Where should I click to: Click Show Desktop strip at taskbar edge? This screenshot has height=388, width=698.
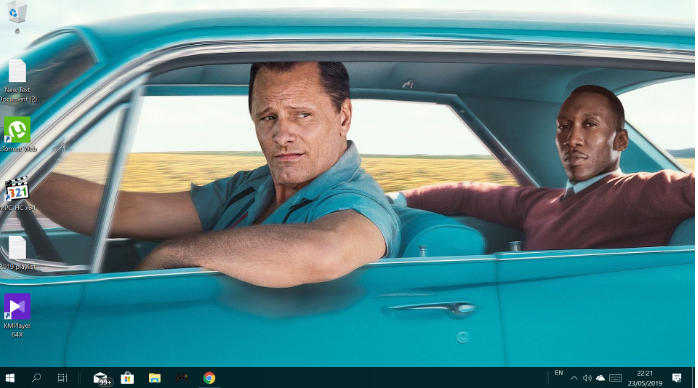[694, 378]
